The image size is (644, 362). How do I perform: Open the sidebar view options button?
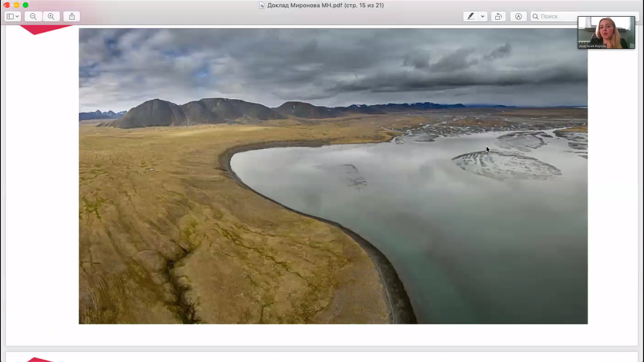pos(12,16)
